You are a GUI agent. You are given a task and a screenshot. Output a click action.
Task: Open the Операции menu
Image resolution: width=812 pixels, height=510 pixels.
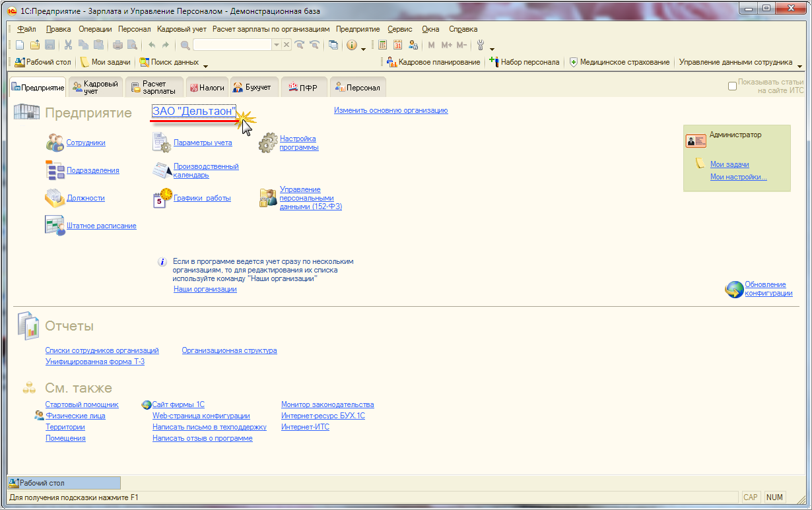pos(95,29)
